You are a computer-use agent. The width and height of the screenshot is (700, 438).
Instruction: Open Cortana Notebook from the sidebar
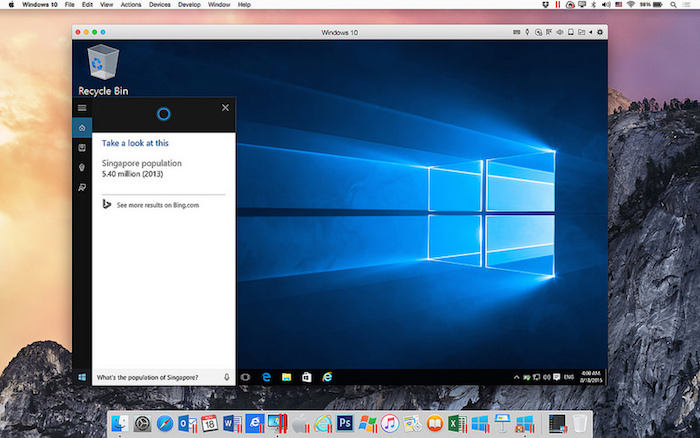pos(82,147)
